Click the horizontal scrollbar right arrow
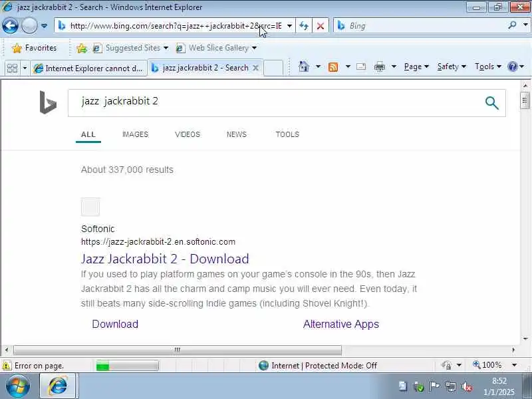532x399 pixels. 513,350
